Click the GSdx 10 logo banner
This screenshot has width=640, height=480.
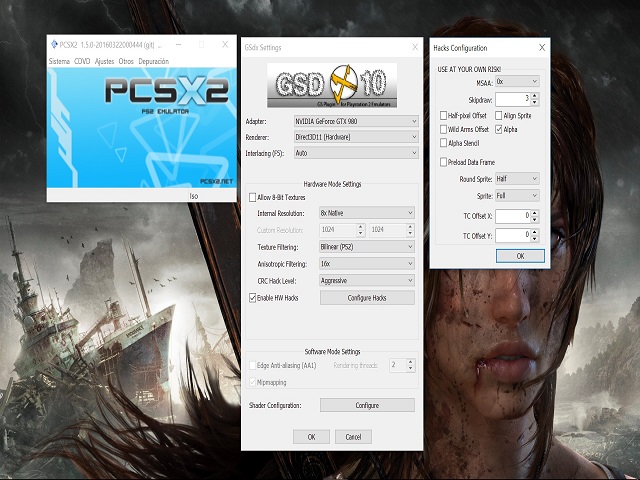(x=332, y=85)
